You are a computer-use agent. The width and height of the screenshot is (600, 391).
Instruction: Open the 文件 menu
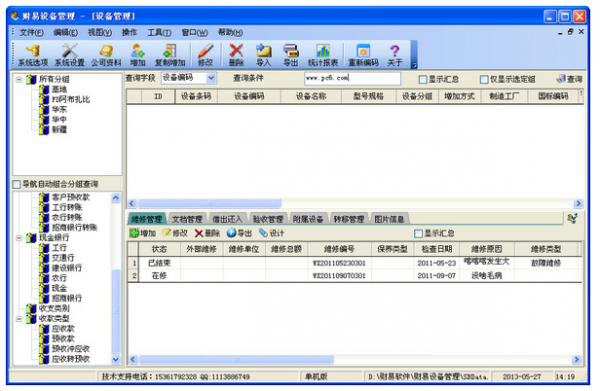coord(31,33)
